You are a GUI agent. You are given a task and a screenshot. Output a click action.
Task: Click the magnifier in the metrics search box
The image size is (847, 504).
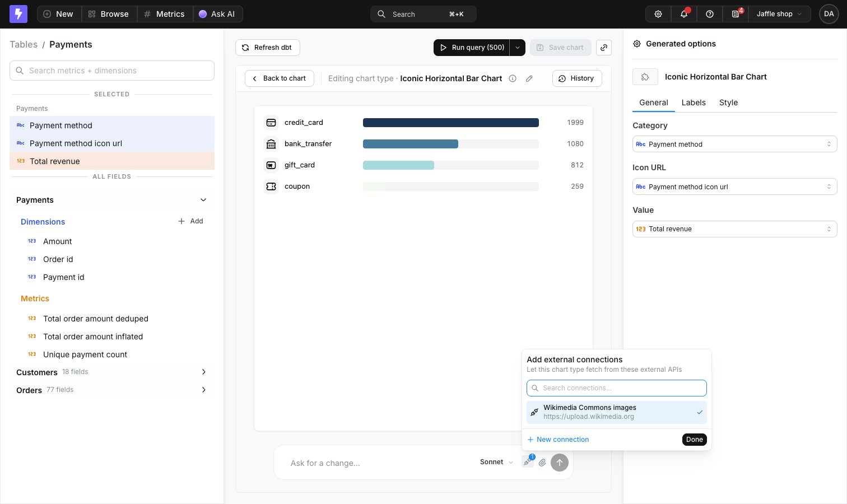click(x=20, y=71)
